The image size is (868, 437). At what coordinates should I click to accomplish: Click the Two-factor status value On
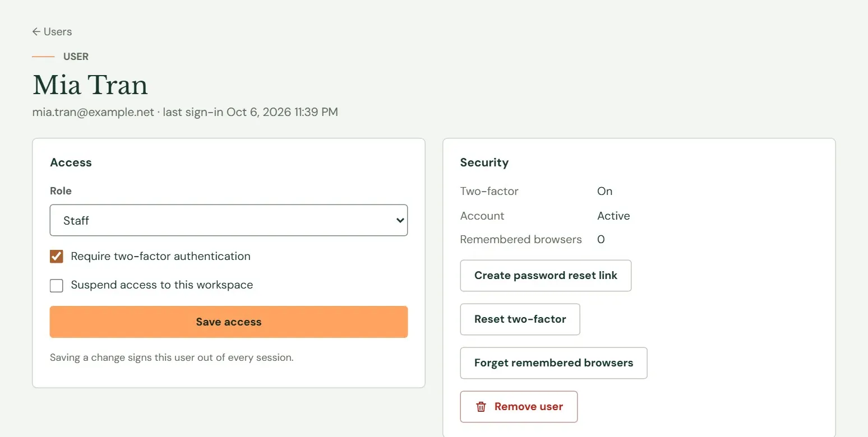(x=604, y=191)
